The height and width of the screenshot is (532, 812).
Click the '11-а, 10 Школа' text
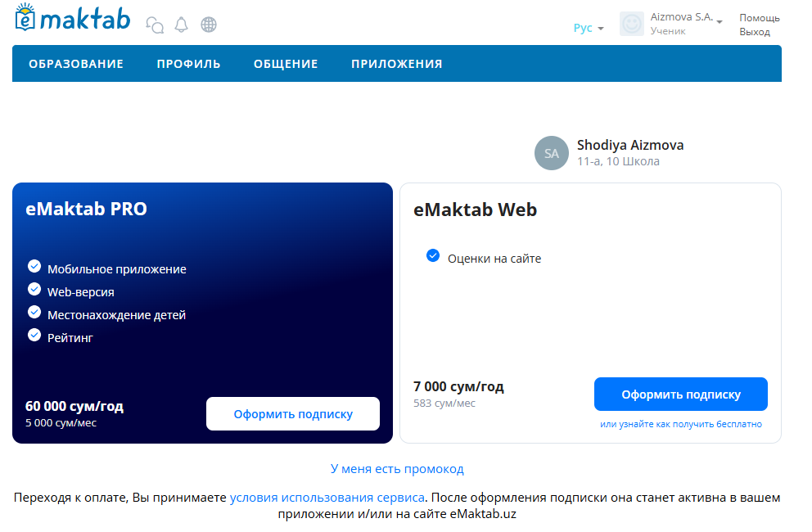(x=618, y=161)
